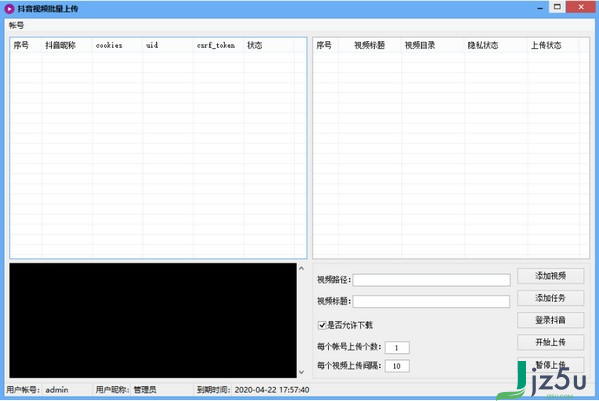Click the 每个视频上传间隔 value field
This screenshot has width=599, height=401.
tap(397, 366)
